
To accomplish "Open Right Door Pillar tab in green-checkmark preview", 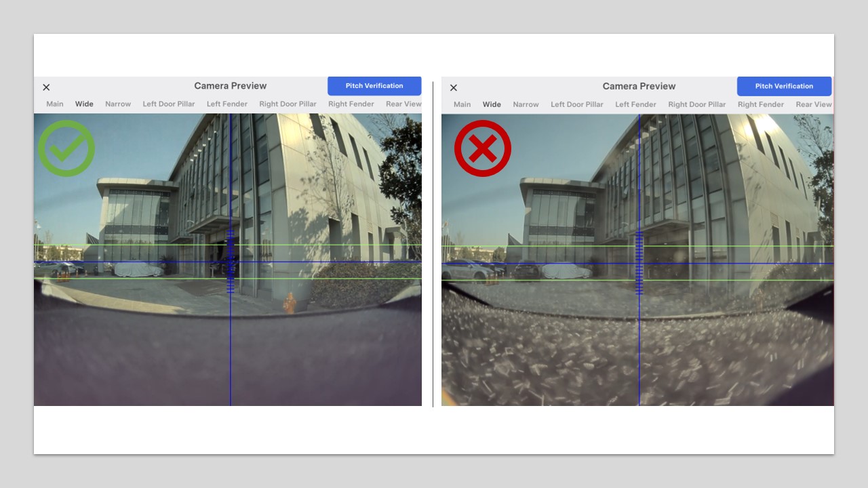I will click(x=288, y=104).
